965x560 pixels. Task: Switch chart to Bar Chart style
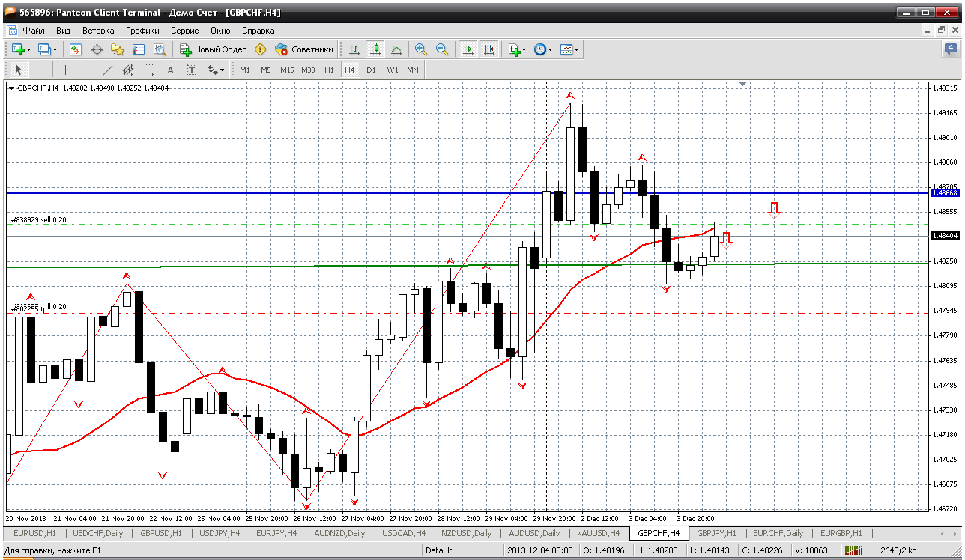pos(354,49)
